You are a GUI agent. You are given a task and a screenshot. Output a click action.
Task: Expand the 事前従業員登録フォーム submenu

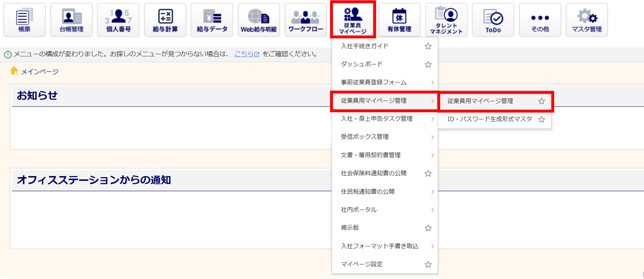pos(385,83)
